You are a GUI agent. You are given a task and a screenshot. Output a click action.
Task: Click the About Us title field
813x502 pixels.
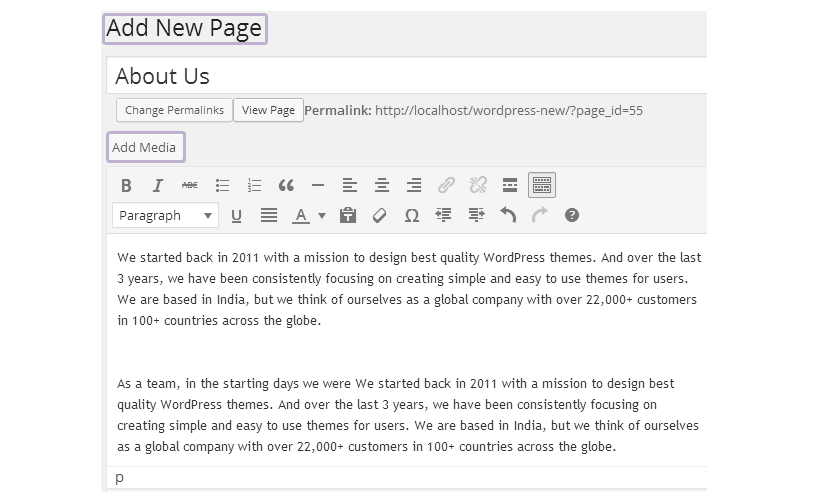pos(400,76)
